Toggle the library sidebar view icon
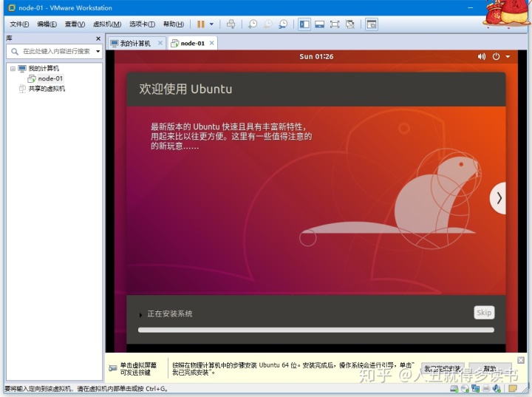The image size is (532, 397). point(304,24)
